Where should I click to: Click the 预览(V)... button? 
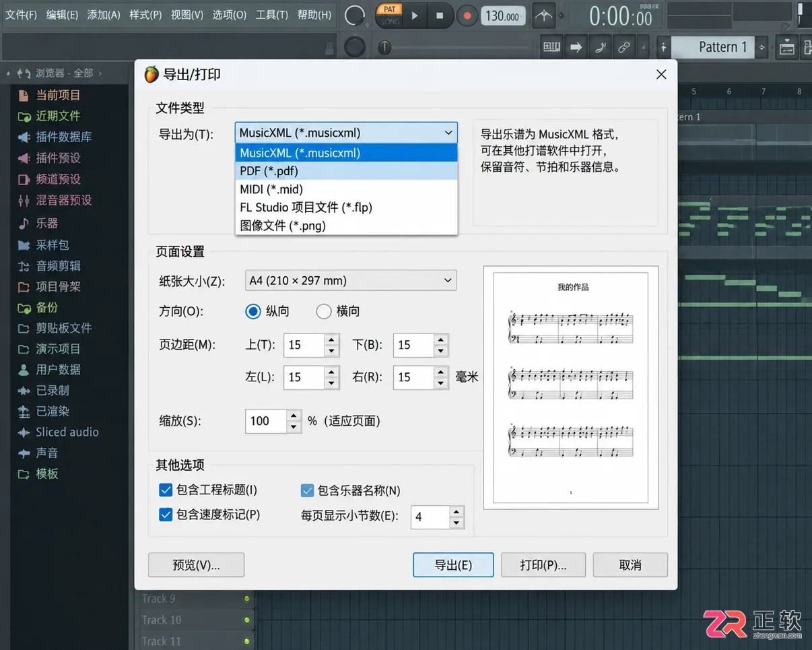[196, 565]
